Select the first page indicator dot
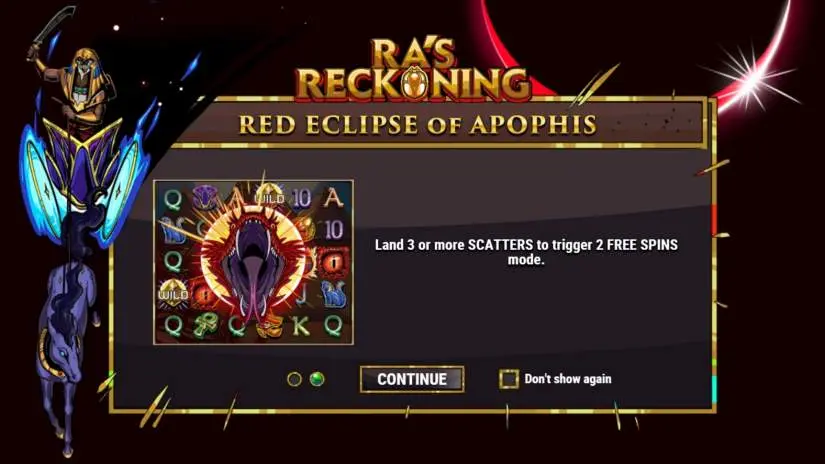Viewport: 825px width, 464px height. [295, 379]
